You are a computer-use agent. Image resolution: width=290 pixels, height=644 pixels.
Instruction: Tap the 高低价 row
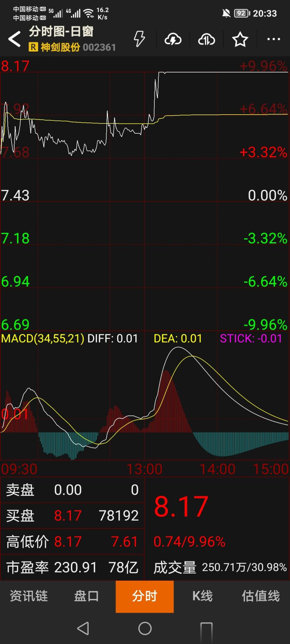point(72,542)
